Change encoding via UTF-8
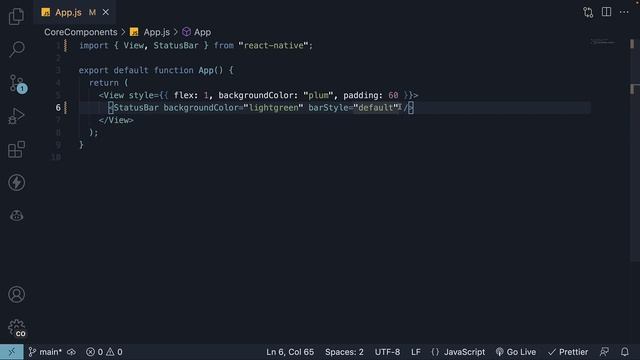Image resolution: width=640 pixels, height=360 pixels. coord(387,352)
